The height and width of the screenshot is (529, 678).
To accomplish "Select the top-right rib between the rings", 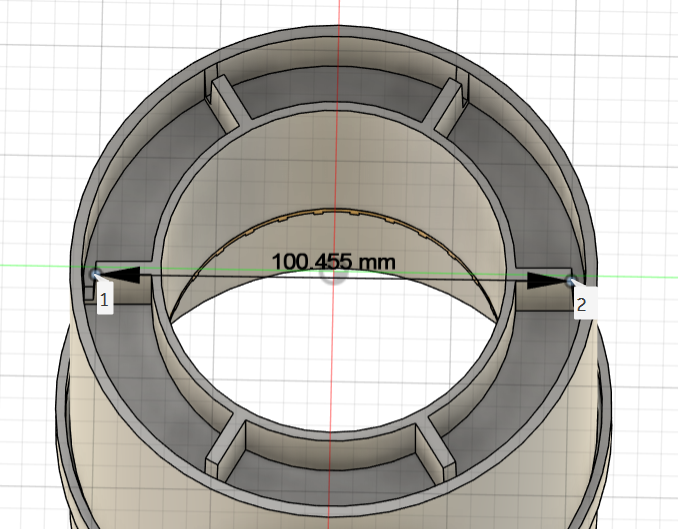I will tap(443, 106).
